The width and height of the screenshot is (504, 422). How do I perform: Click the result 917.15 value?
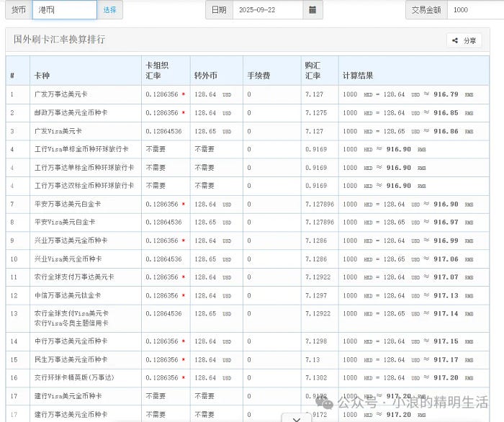[446, 341]
